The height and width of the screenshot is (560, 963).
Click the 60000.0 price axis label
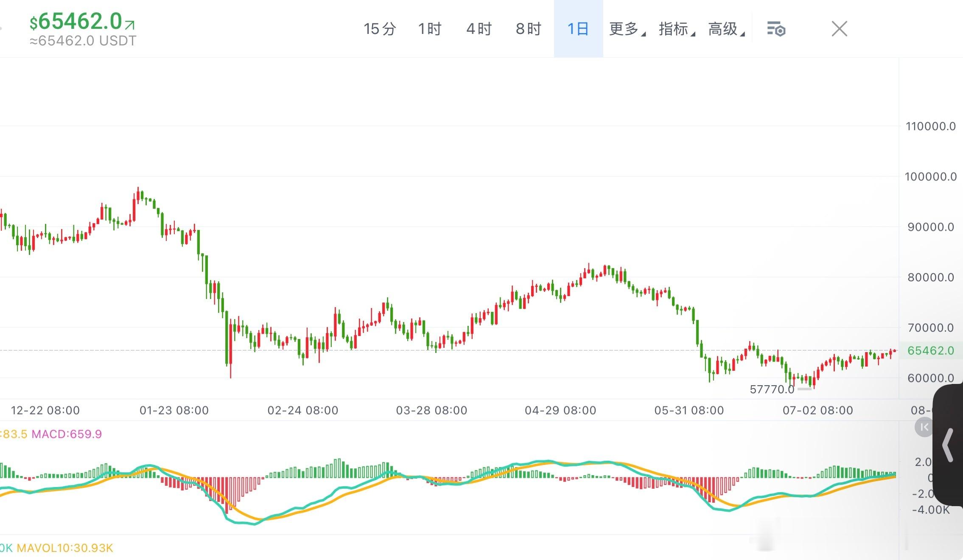coord(931,378)
